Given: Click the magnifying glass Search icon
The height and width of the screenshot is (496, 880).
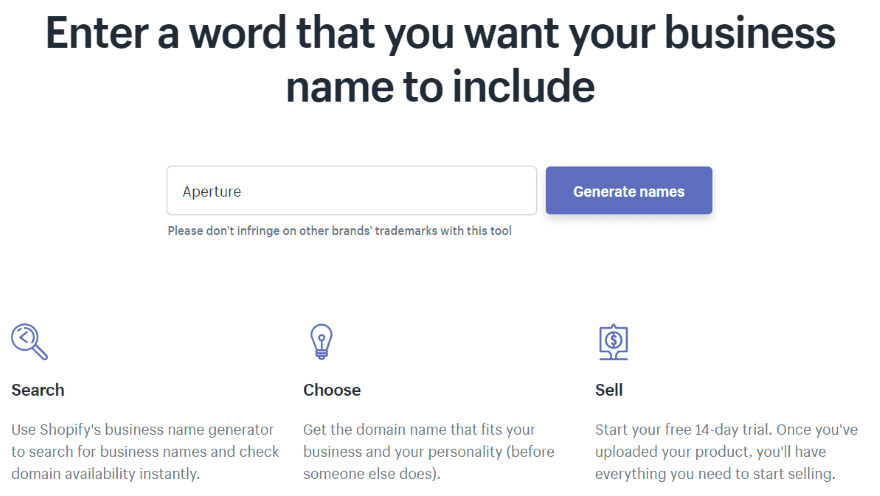Looking at the screenshot, I should tap(29, 341).
